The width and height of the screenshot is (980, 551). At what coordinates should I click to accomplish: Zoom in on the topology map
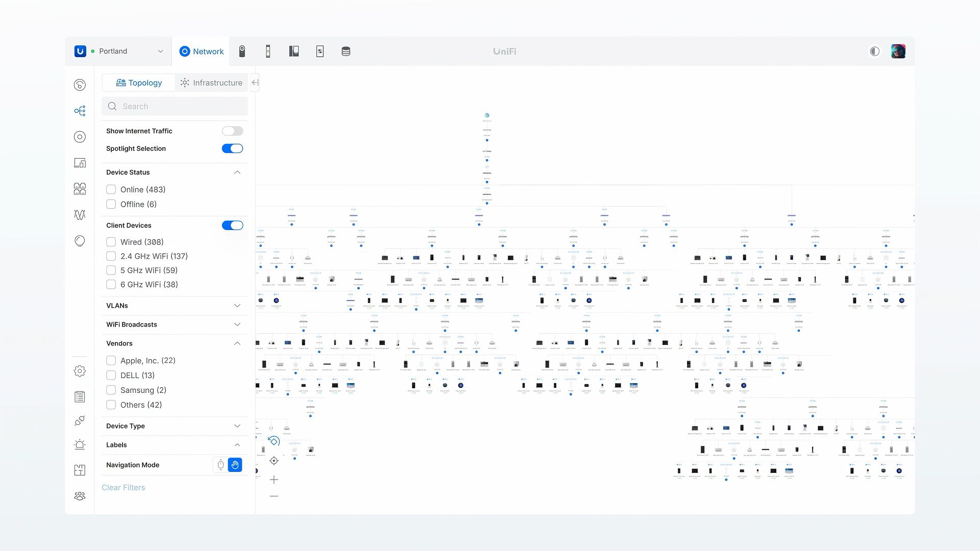[274, 480]
